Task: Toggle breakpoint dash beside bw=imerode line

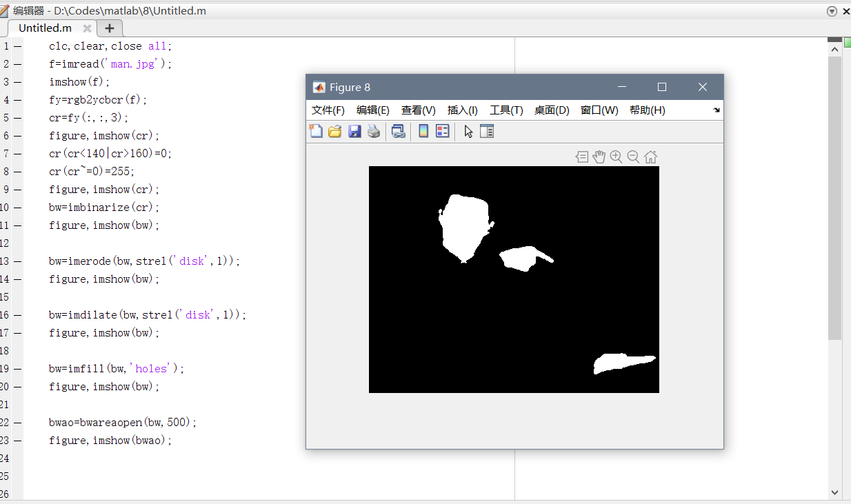Action: pyautogui.click(x=17, y=261)
